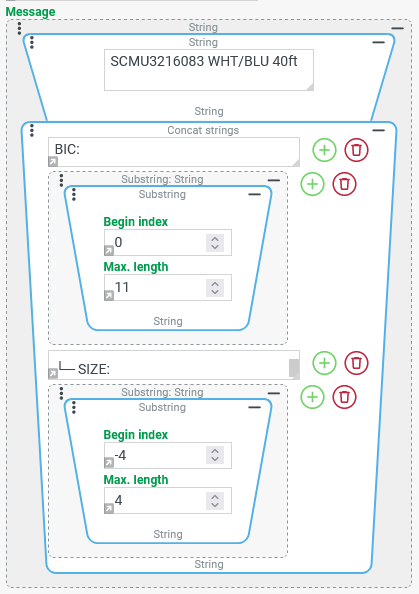Toggle expression link on Max. length 11

pyautogui.click(x=109, y=295)
